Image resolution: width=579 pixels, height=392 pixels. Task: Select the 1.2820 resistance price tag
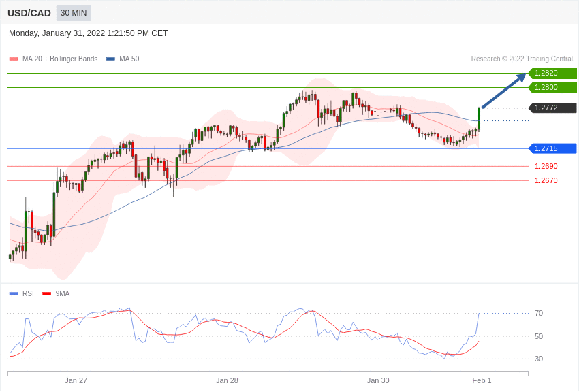pos(552,73)
